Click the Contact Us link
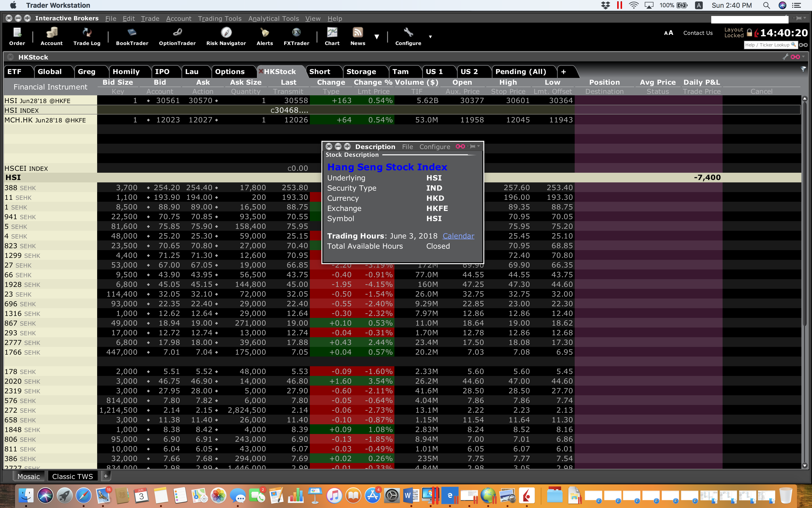This screenshot has height=508, width=812. [x=698, y=33]
